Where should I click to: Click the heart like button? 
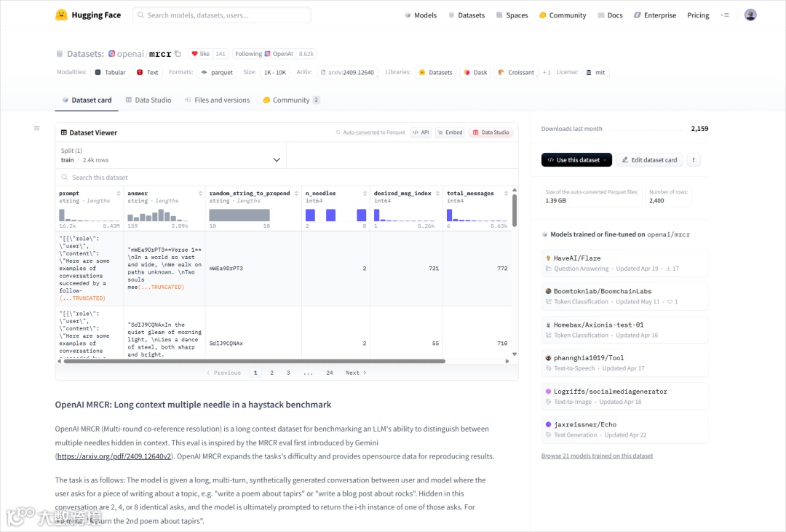coord(200,54)
